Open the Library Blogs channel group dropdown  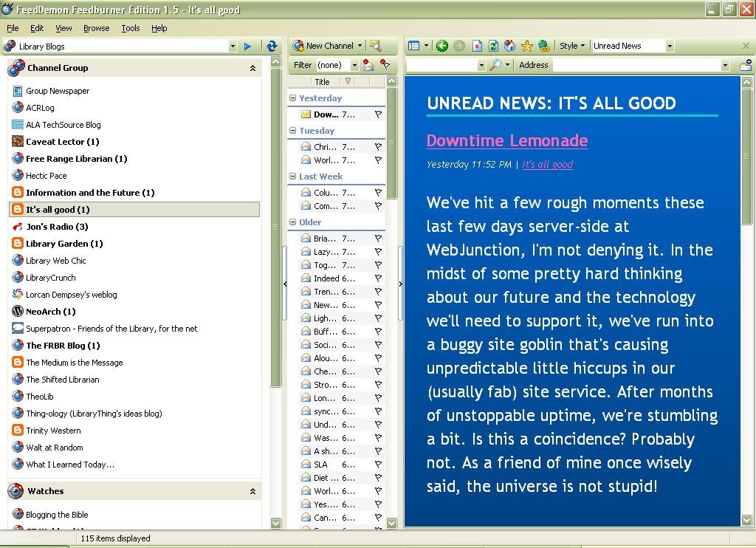pyautogui.click(x=233, y=47)
